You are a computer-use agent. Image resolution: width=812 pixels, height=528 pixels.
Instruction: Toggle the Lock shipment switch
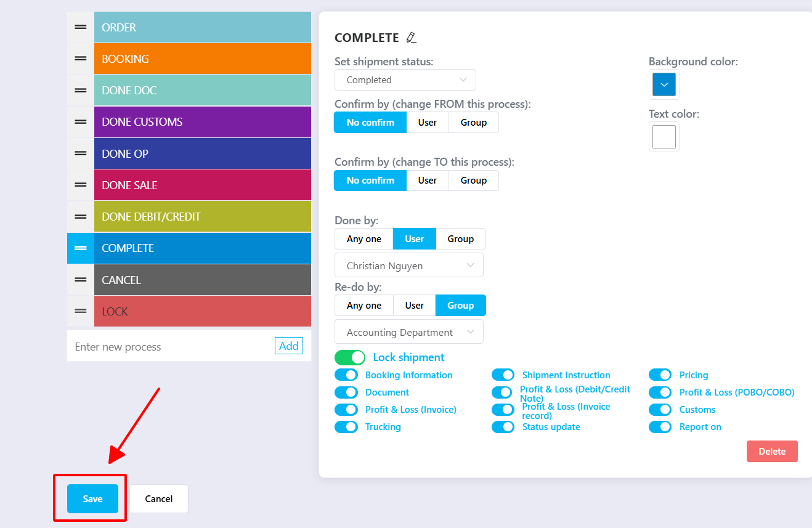(x=350, y=357)
